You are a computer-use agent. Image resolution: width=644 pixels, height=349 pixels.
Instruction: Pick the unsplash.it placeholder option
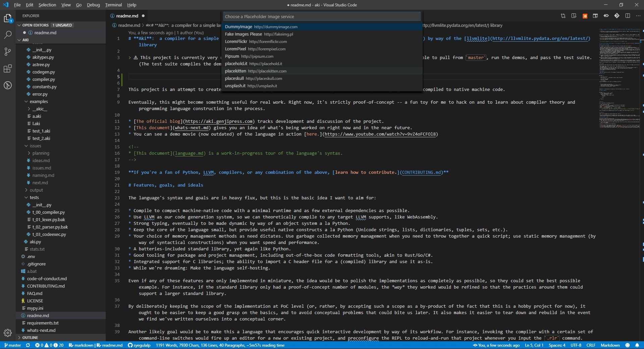[322, 86]
